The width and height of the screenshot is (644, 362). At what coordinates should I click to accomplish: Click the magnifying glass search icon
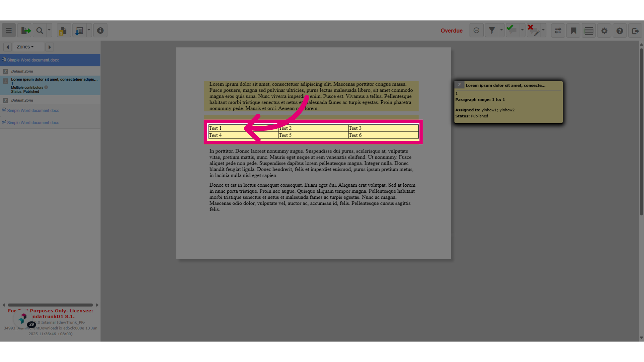pos(40,31)
